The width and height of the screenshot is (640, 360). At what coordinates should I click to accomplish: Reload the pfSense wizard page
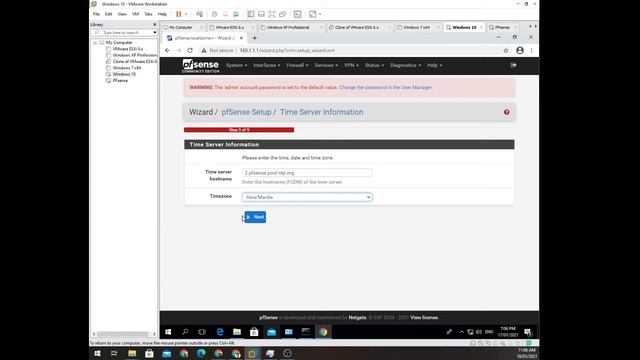[x=190, y=50]
